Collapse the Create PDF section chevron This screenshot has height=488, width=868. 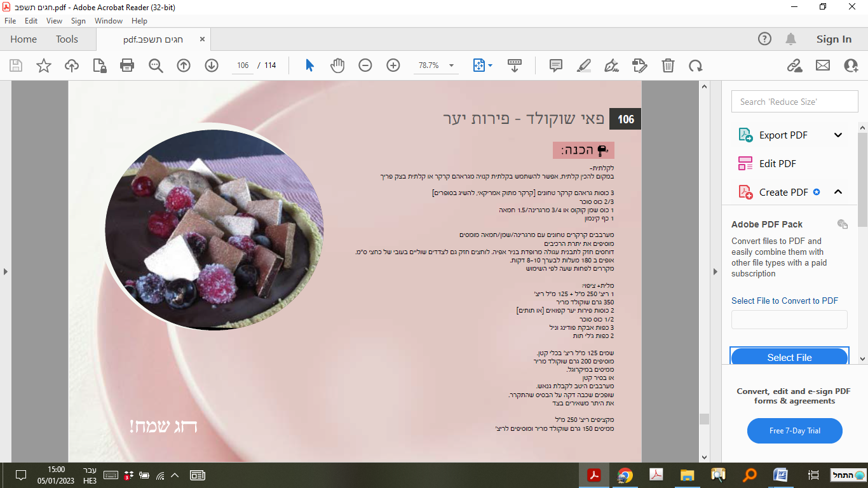point(838,192)
